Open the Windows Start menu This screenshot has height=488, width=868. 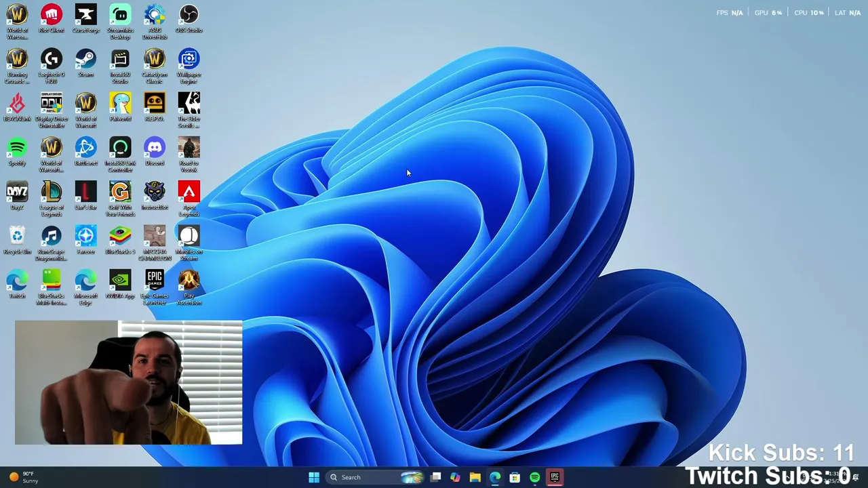click(x=314, y=477)
